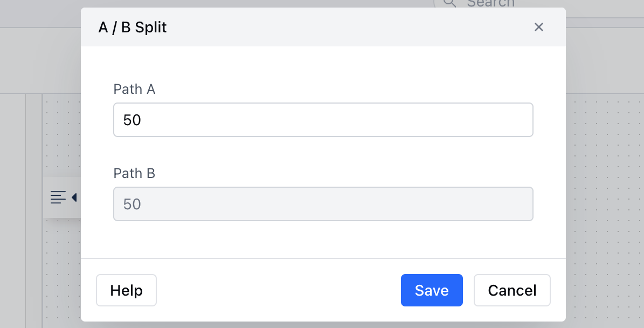Click the 50 value shown in Path B
This screenshot has width=644, height=328.
pos(132,204)
